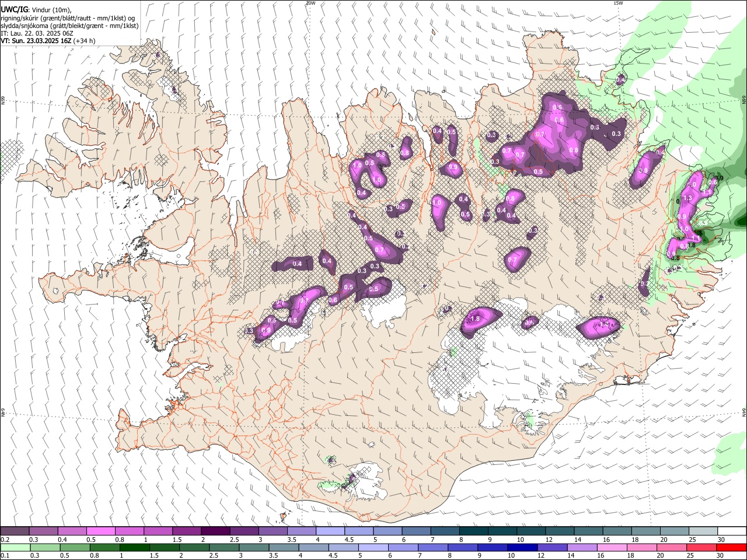Viewport: 747px width, 560px height.
Task: Click the light pink legend swatch starting at 16 in the rain row
Action: tap(611, 547)
